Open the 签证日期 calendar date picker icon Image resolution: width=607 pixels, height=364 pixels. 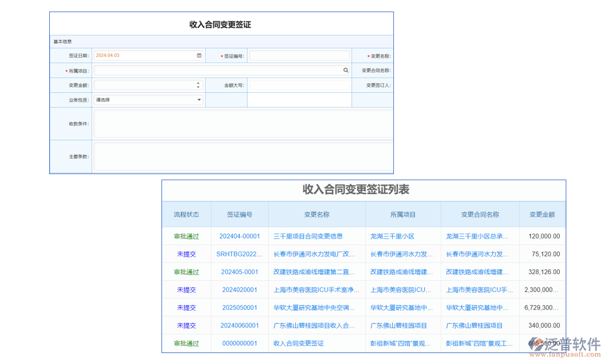tap(198, 55)
